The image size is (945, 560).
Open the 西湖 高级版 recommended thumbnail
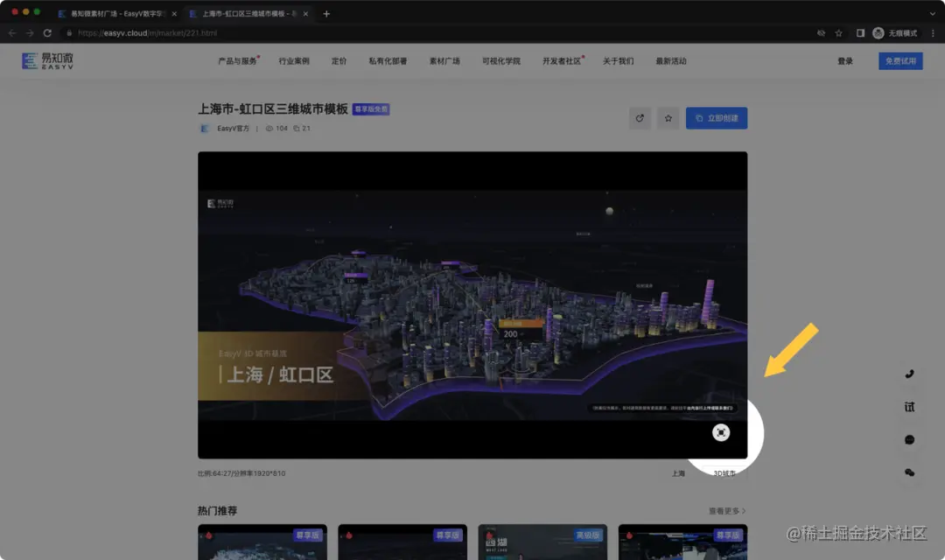click(542, 542)
